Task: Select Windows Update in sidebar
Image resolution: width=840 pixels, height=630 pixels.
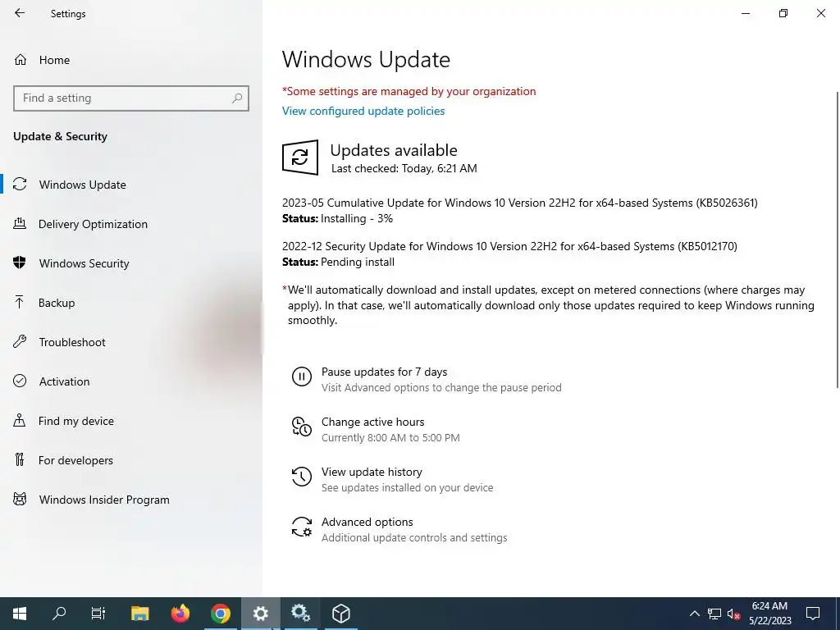Action: tap(83, 185)
